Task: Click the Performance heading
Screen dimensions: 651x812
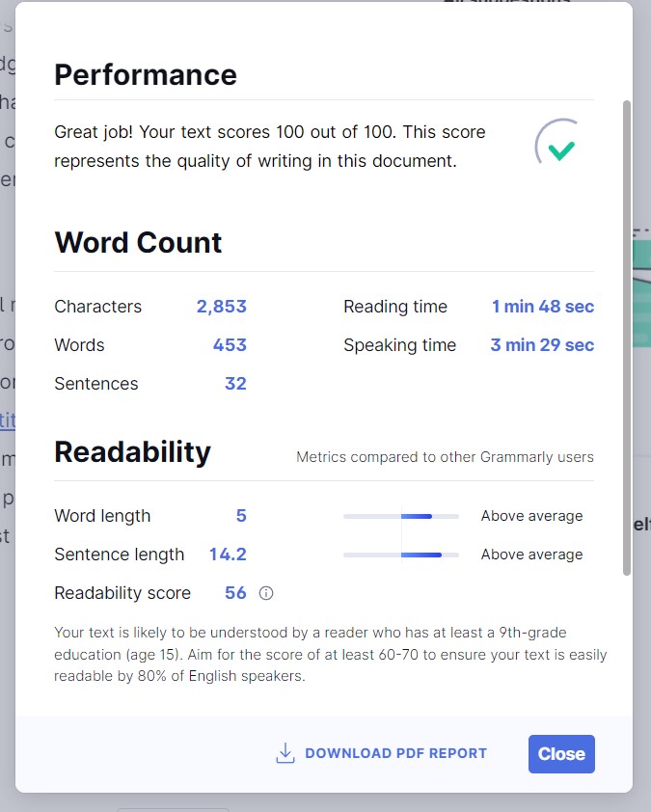Action: pos(146,74)
